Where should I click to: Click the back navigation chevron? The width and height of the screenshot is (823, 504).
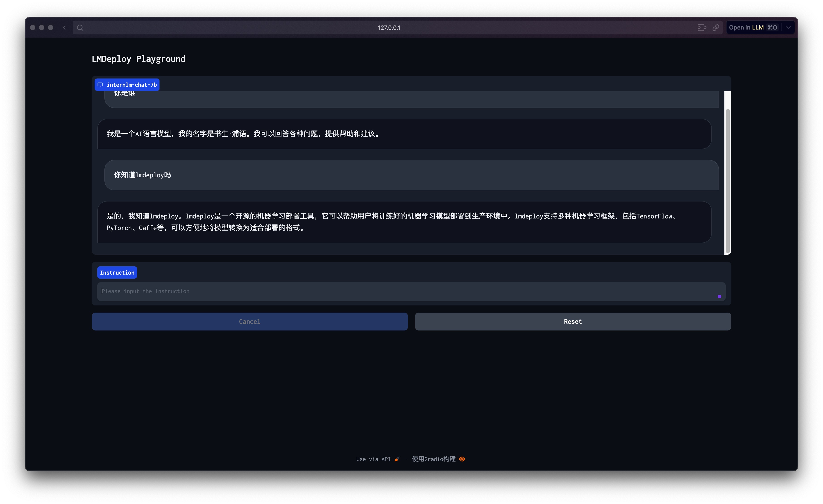coord(64,27)
